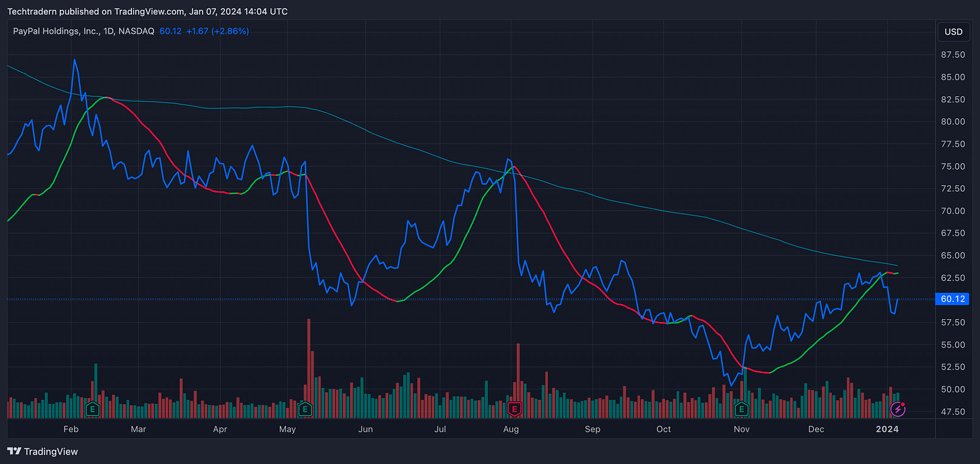The image size is (980, 464).
Task: Click the TradingView logo at bottom left
Action: (42, 451)
